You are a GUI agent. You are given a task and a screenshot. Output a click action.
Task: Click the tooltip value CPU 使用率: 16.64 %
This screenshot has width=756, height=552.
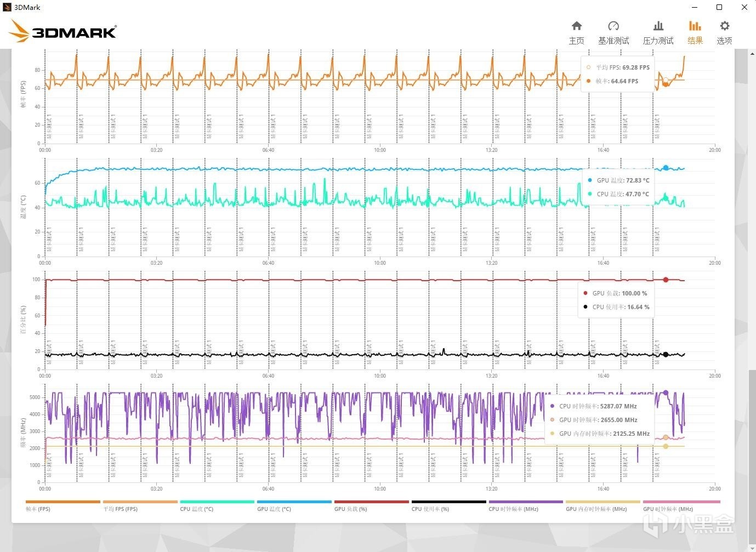(621, 307)
